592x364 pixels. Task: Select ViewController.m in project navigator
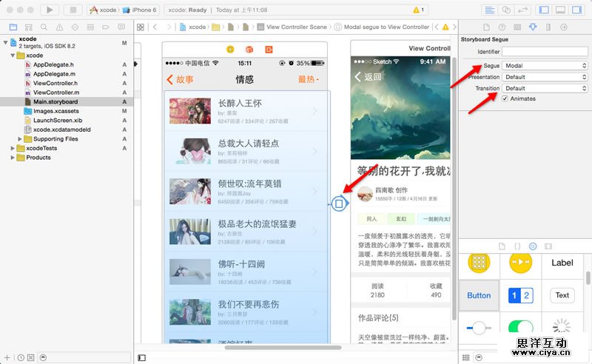click(x=55, y=92)
